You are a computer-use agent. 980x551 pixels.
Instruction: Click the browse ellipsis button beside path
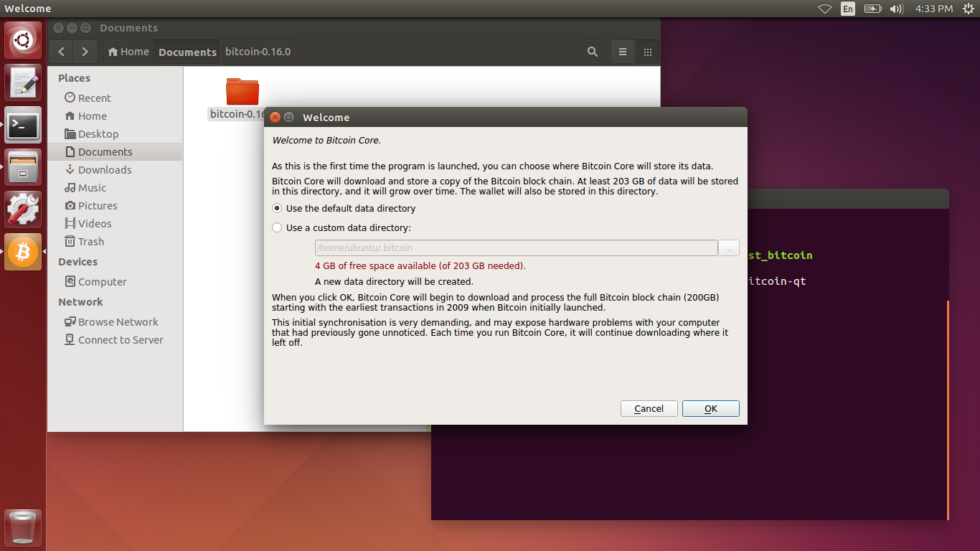point(729,248)
